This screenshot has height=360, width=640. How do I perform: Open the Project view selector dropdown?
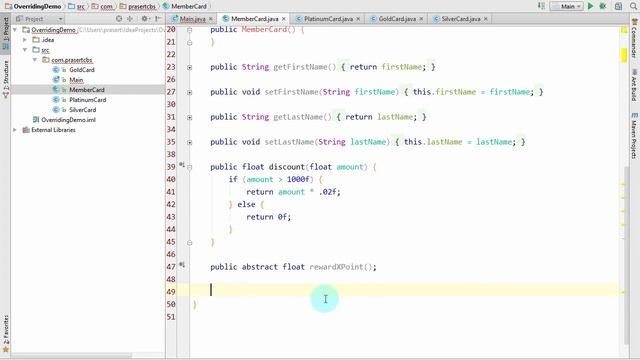(40, 19)
